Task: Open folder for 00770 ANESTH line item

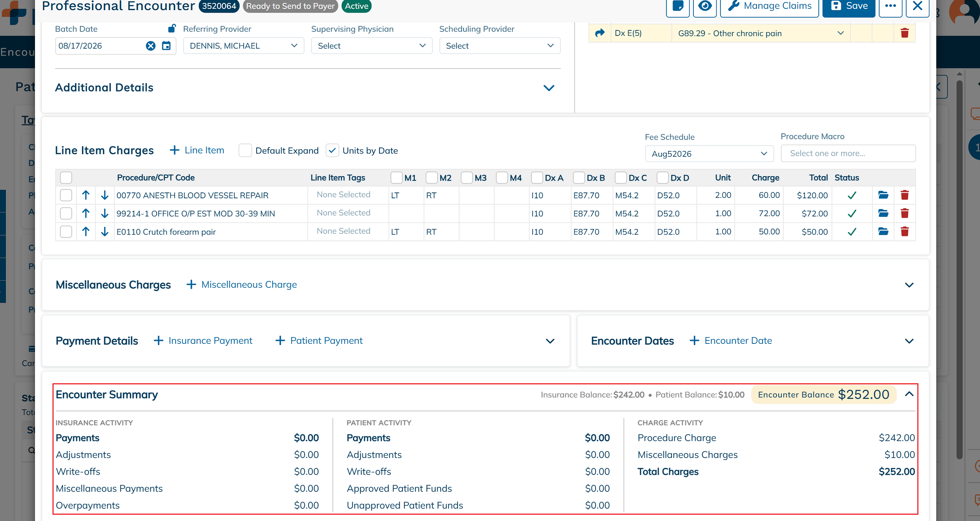Action: pyautogui.click(x=883, y=195)
